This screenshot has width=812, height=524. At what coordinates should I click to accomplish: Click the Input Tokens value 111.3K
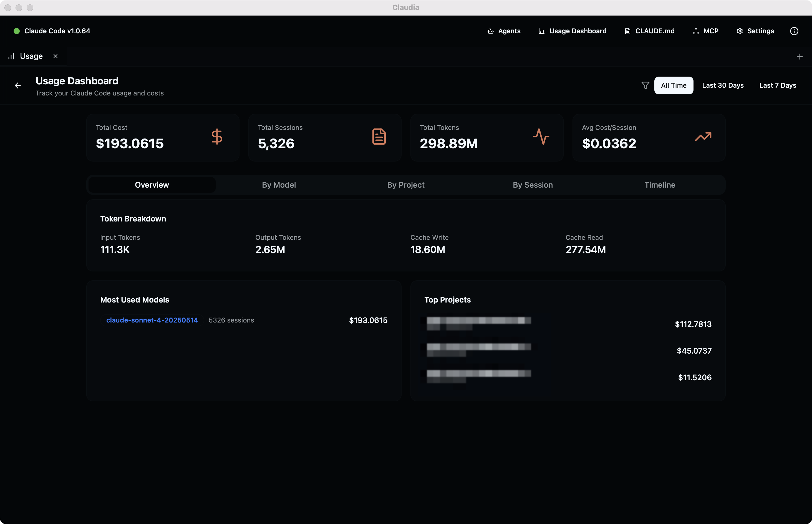pyautogui.click(x=115, y=250)
